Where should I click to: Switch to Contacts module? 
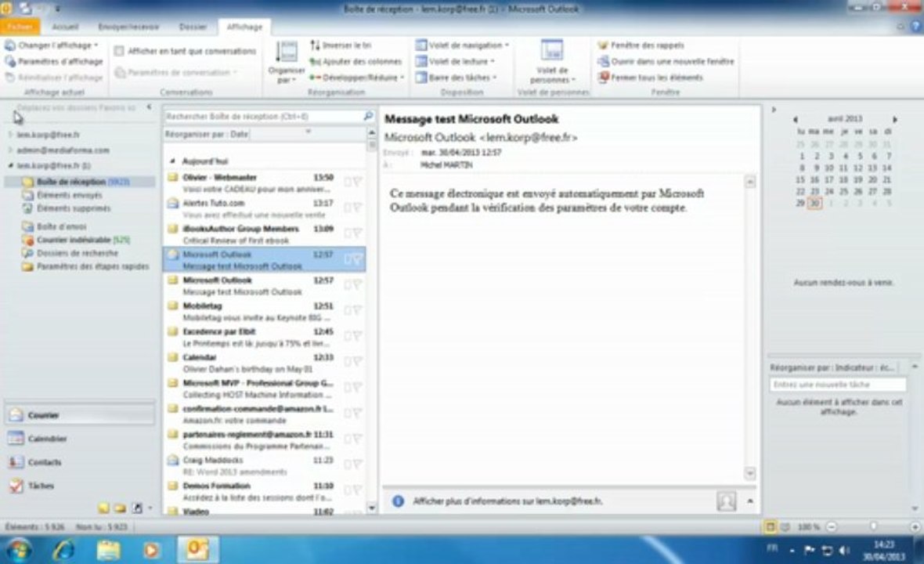coord(80,462)
